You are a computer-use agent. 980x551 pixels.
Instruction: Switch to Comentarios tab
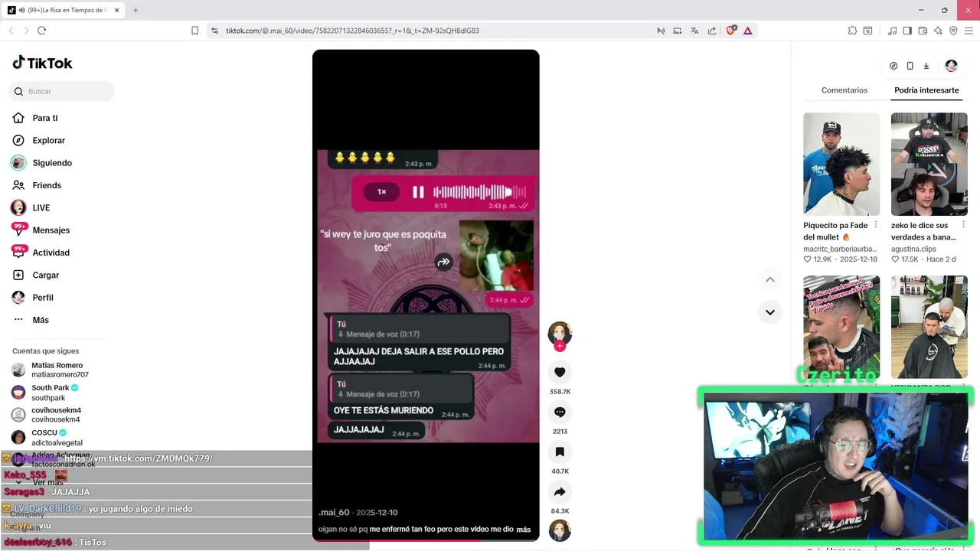pyautogui.click(x=844, y=90)
